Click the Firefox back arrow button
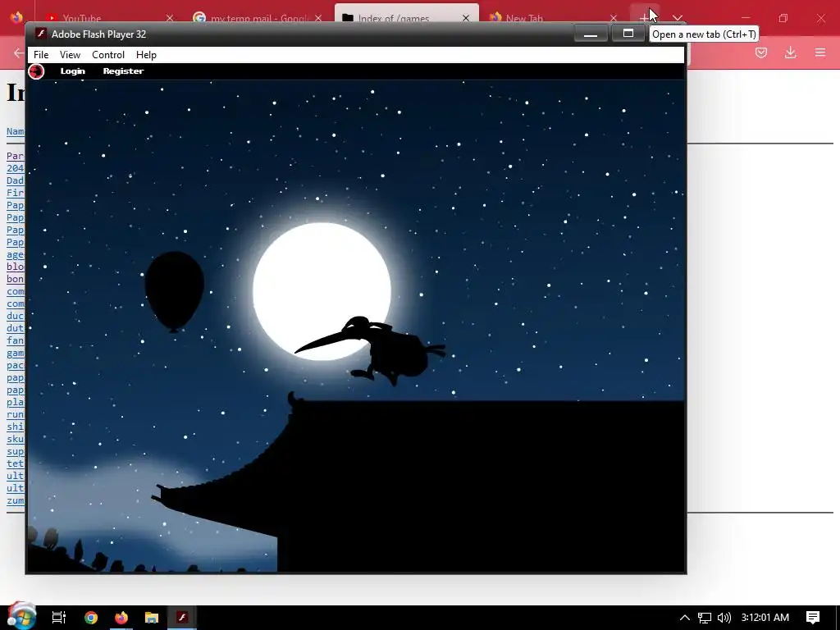 pyautogui.click(x=18, y=52)
